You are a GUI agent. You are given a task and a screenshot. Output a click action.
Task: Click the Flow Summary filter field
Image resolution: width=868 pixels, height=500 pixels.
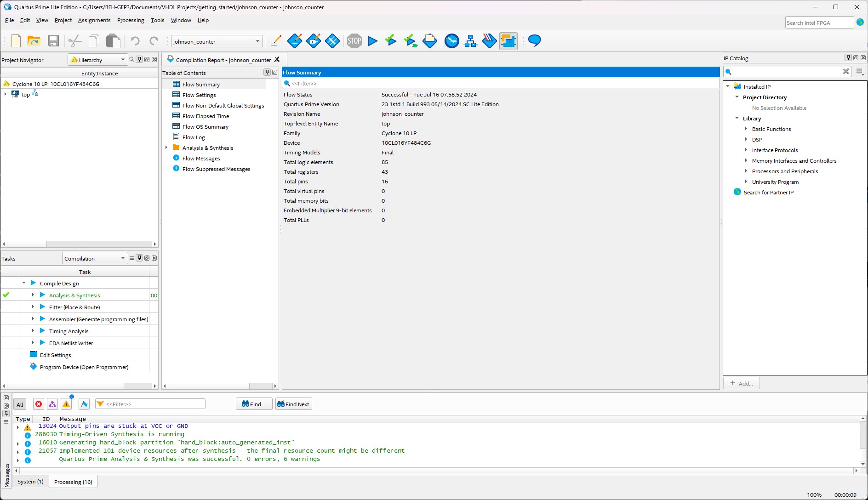click(x=501, y=83)
